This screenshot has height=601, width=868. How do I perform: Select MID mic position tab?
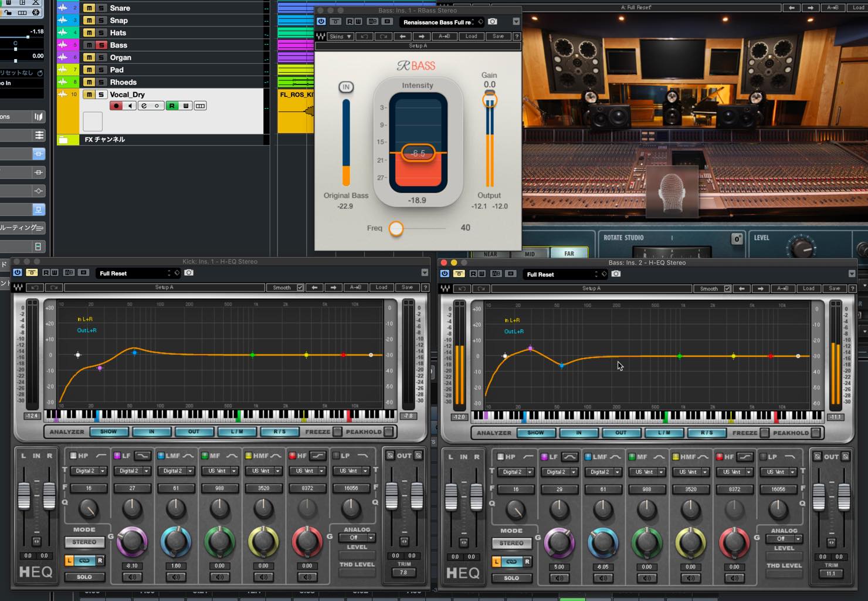tap(530, 254)
